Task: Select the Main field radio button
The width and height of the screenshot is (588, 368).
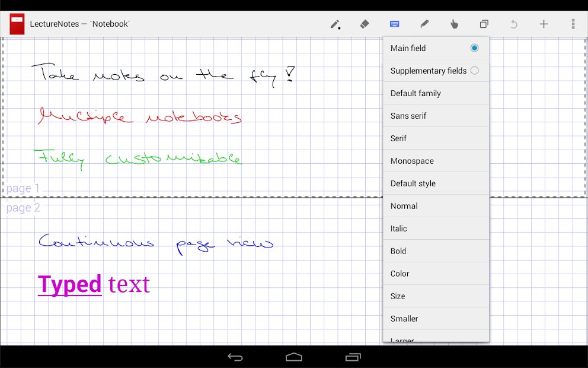Action: point(474,48)
